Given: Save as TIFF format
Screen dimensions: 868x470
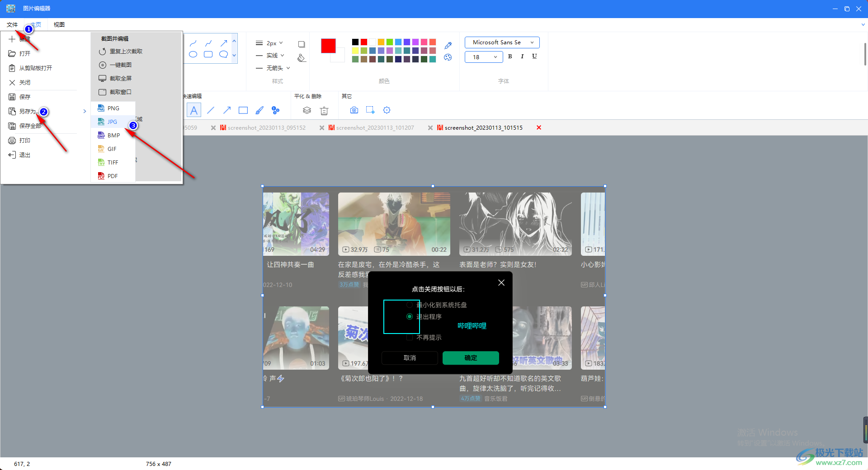Looking at the screenshot, I should 113,163.
